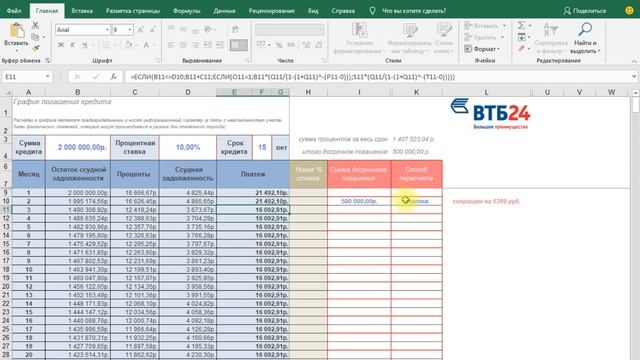Viewport: 640px width, 360px height.
Task: Open the fill color bucket swatch
Action: (129, 45)
